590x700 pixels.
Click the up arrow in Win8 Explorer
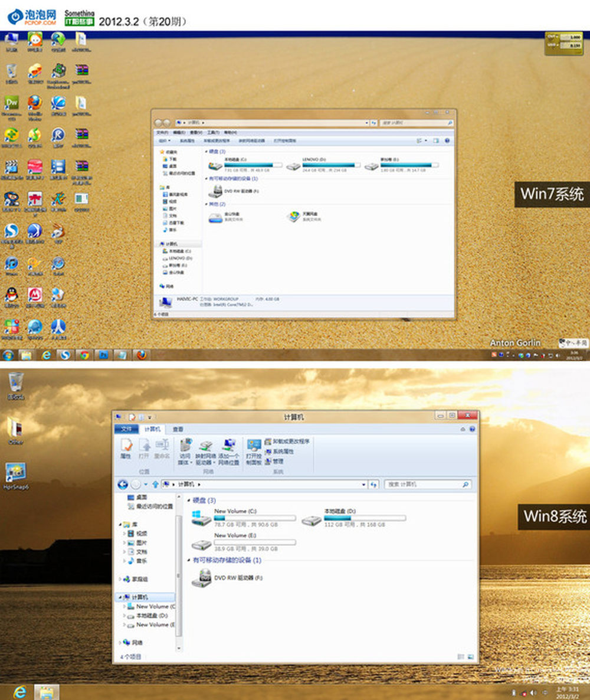(x=155, y=485)
